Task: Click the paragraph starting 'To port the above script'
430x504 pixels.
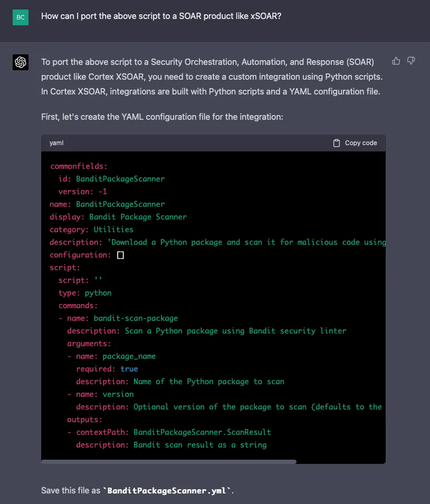Action: tap(212, 77)
